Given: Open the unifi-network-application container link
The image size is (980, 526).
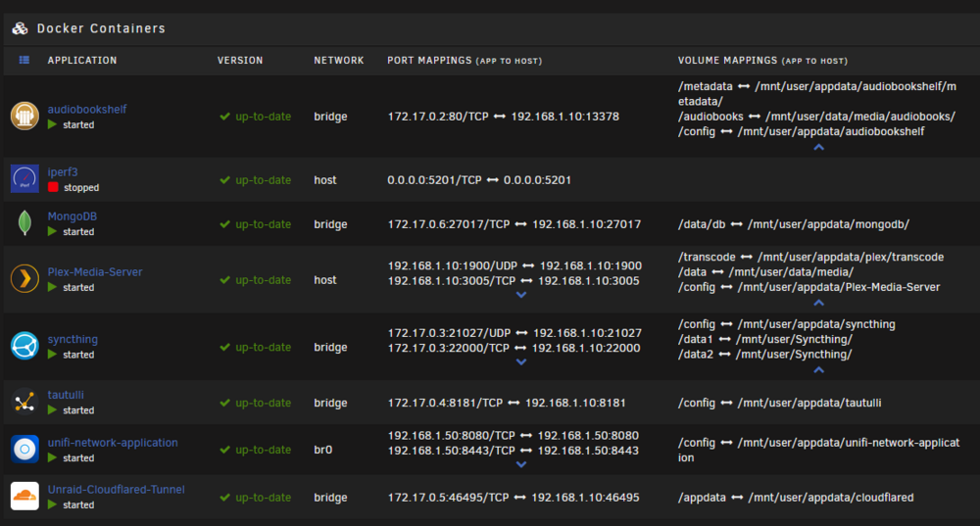Looking at the screenshot, I should click(x=113, y=443).
